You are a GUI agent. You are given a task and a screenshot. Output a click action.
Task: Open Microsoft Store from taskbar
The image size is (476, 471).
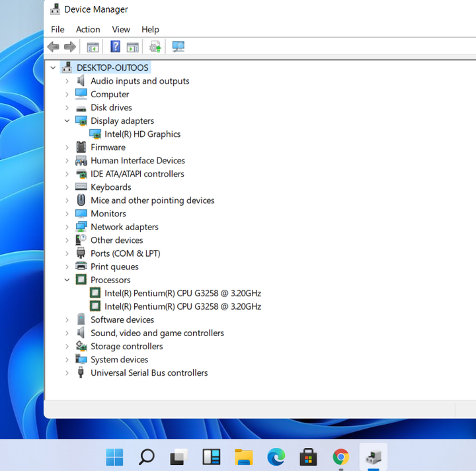308,456
